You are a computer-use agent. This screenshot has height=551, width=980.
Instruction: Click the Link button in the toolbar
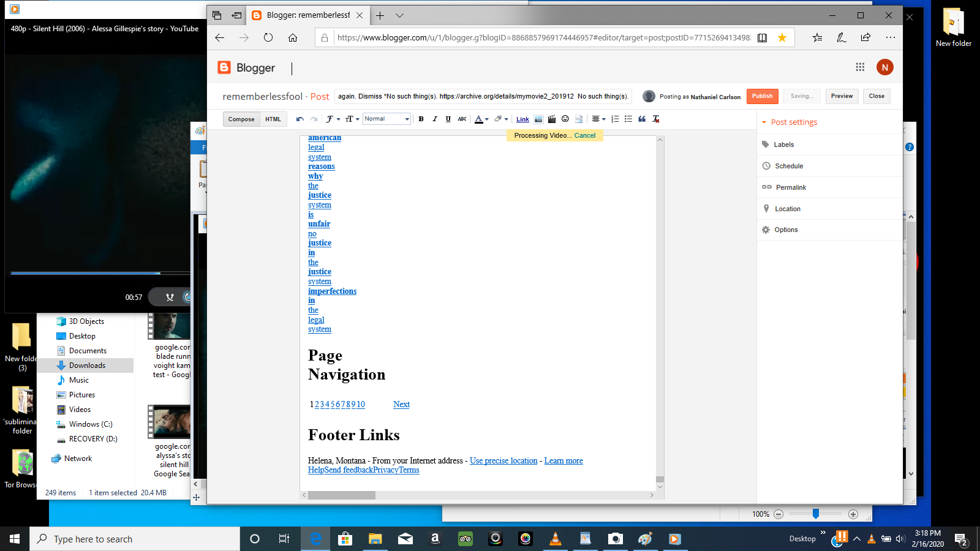522,119
